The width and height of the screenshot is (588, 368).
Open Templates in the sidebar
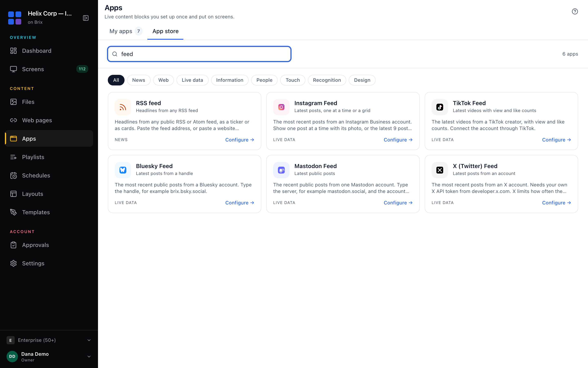click(x=49, y=212)
